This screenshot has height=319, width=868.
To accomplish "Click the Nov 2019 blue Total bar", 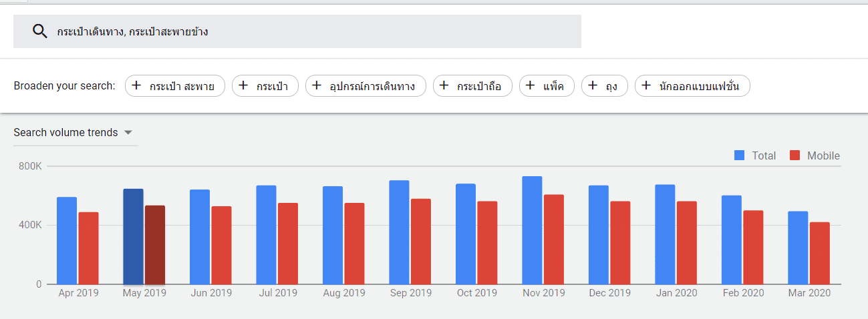I will pyautogui.click(x=532, y=230).
